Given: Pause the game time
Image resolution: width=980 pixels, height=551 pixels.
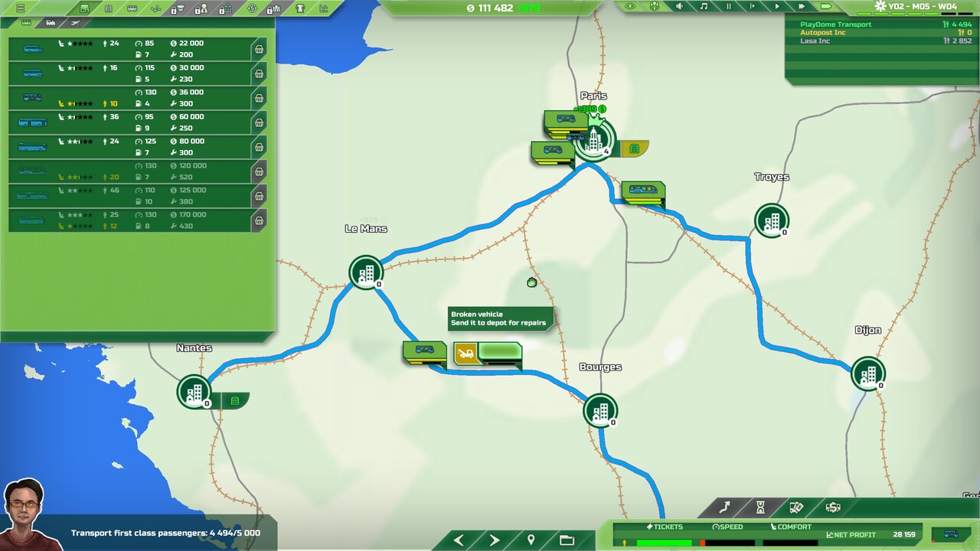Looking at the screenshot, I should point(728,6).
